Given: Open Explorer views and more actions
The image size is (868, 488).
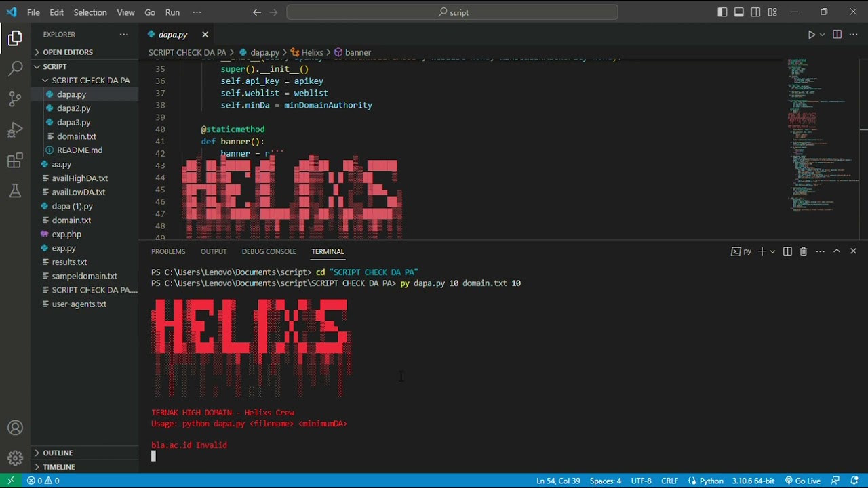Looking at the screenshot, I should pyautogui.click(x=123, y=35).
